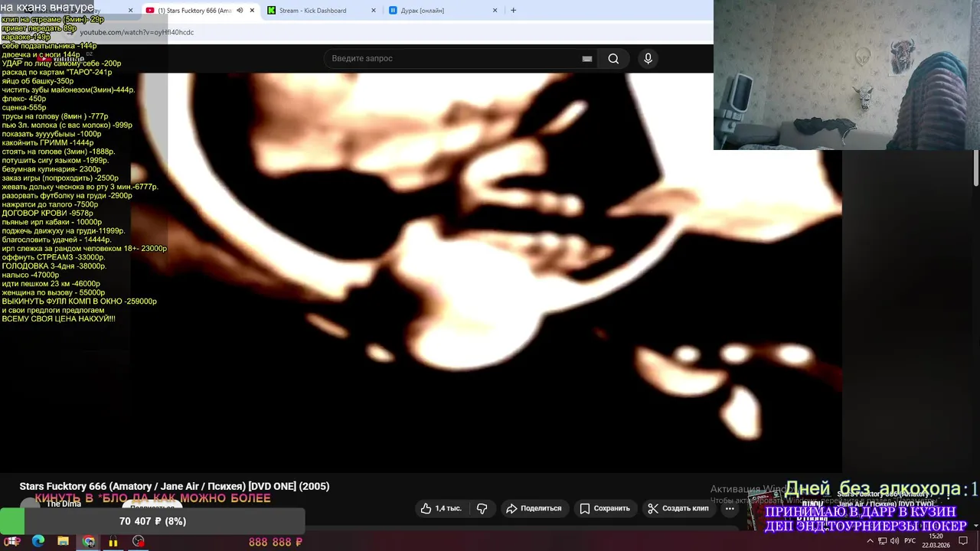Click price list line 'караоке-149р'
The width and height of the screenshot is (980, 551).
pos(26,37)
